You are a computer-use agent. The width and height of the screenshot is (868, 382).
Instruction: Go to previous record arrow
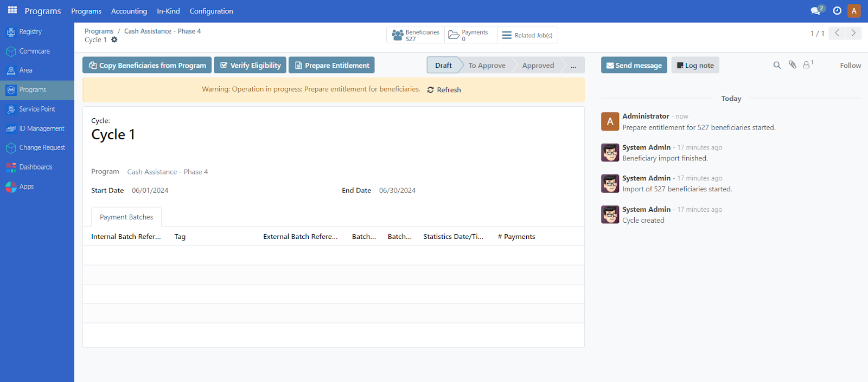pos(837,33)
